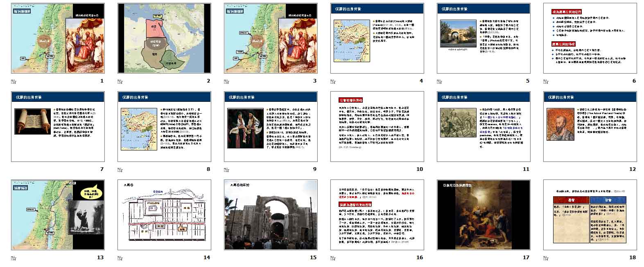Preview animation using star icon below slide 2
Image resolution: width=644 pixels, height=267 pixels.
(x=120, y=81)
